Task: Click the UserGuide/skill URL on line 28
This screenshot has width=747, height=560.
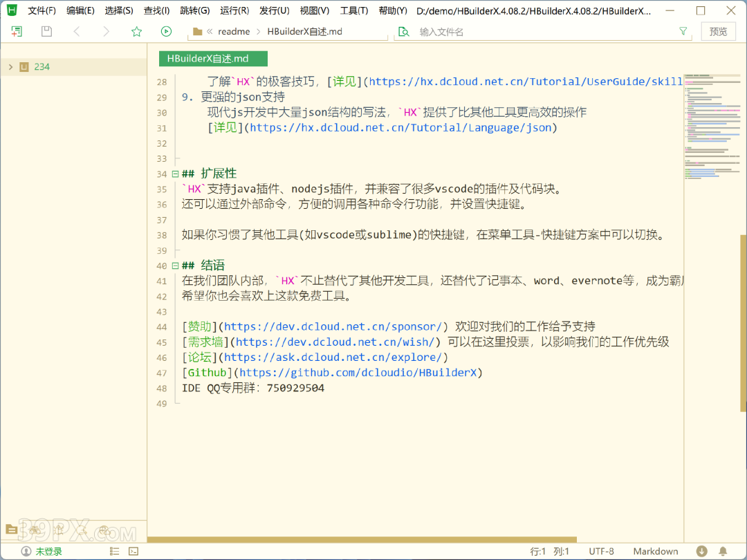Action: point(526,82)
